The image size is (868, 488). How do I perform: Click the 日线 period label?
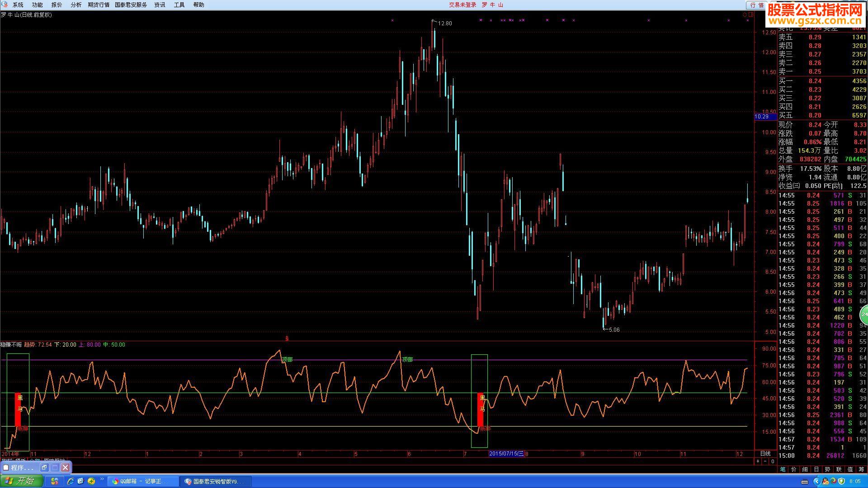pos(765,454)
